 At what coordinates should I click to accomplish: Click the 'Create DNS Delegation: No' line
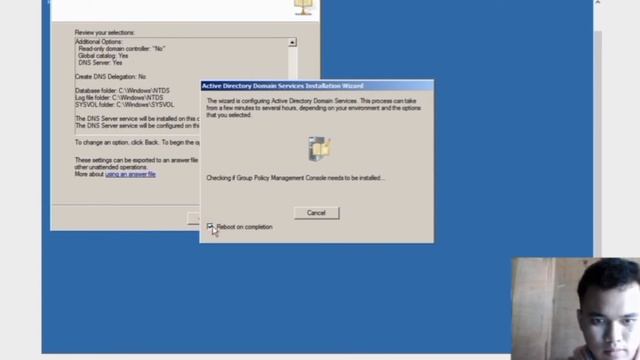[x=111, y=77]
